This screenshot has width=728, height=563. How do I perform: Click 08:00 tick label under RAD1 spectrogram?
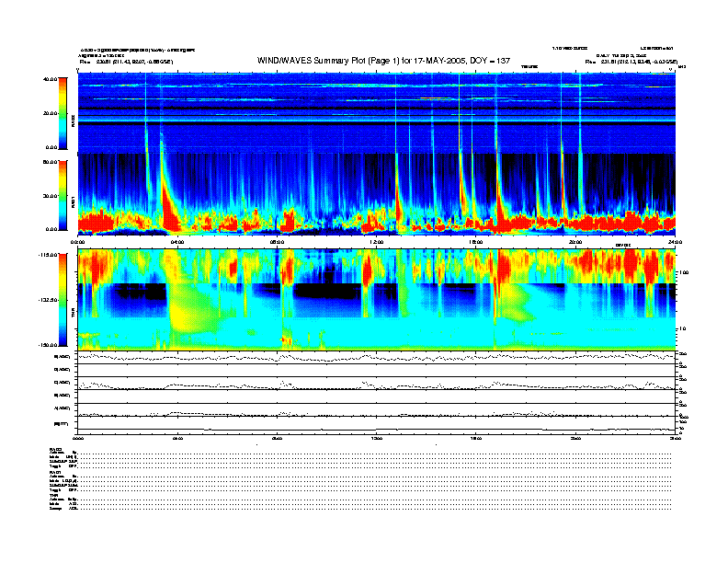click(277, 242)
